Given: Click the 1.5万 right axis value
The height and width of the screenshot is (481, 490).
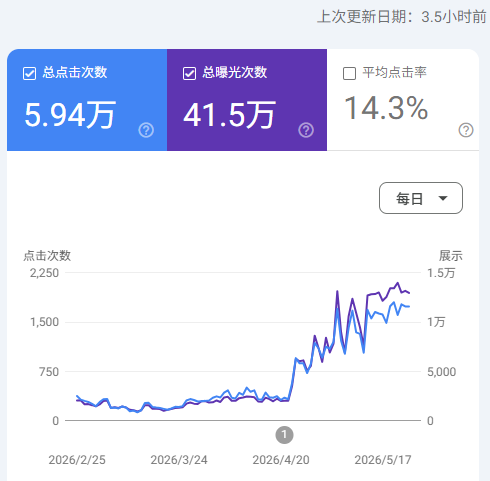Looking at the screenshot, I should coord(441,273).
